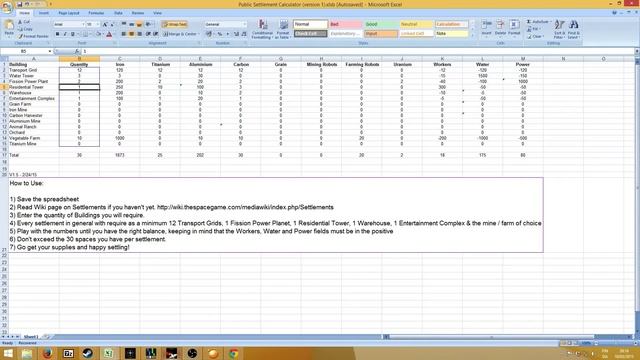Open the Fill dropdown

(534, 29)
